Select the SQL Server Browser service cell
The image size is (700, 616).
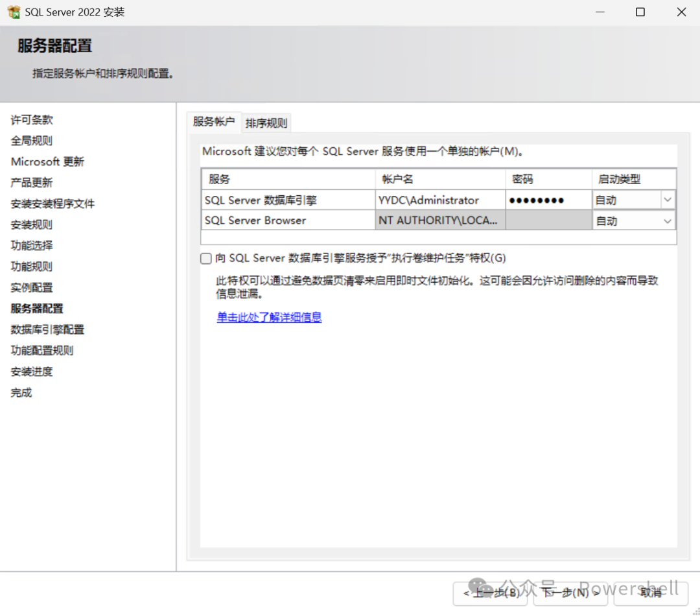click(288, 220)
